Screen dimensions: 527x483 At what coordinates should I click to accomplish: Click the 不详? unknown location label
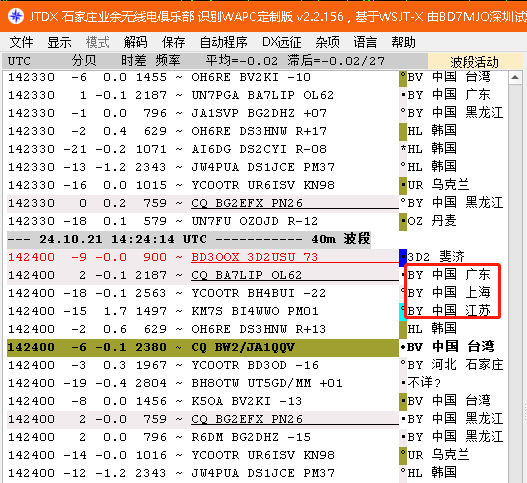click(x=424, y=383)
